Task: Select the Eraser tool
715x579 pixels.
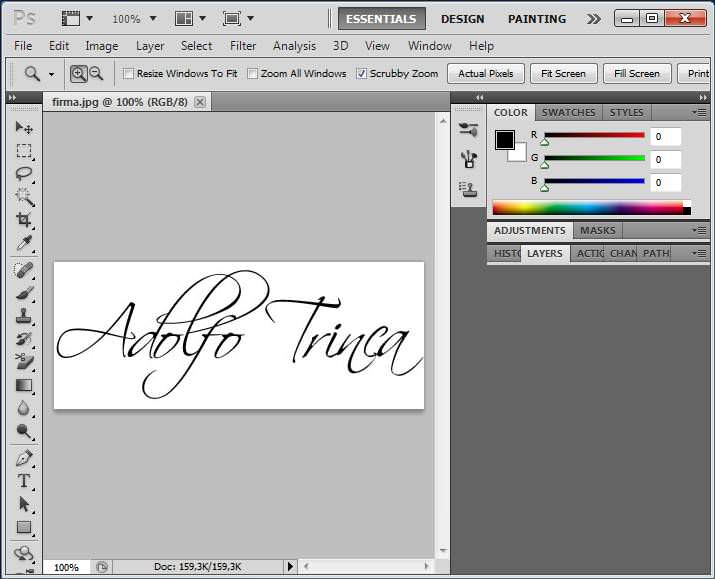Action: 24,362
